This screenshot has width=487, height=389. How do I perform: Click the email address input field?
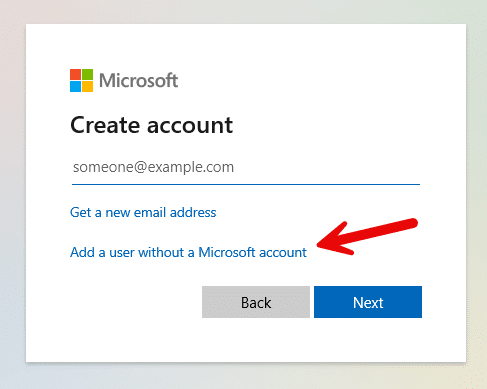[246, 168]
